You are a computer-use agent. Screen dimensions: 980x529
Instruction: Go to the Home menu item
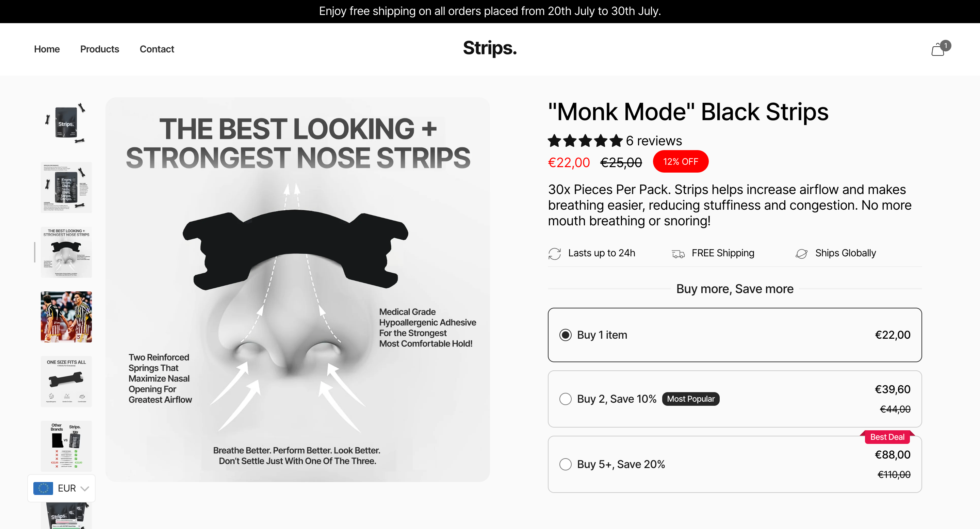[47, 49]
